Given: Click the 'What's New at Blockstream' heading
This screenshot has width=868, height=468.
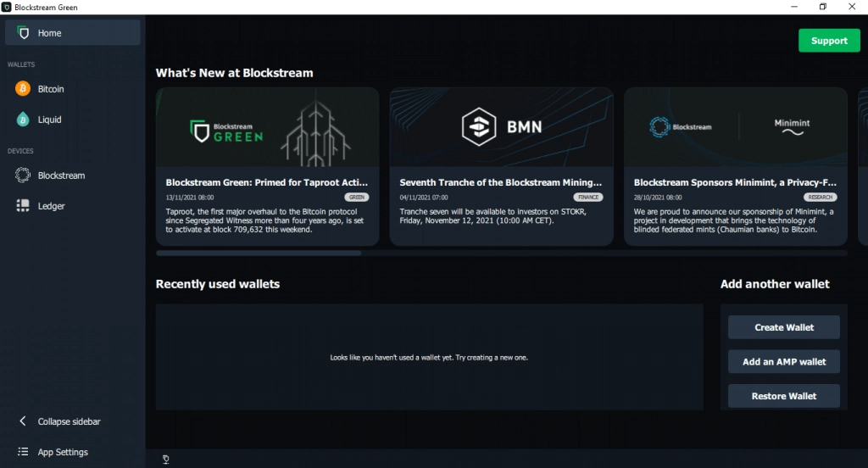Looking at the screenshot, I should point(234,73).
